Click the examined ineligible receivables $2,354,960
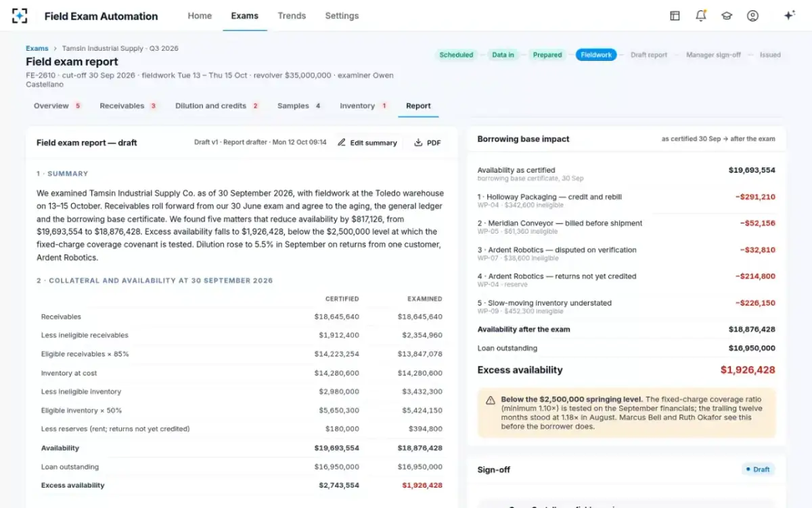The image size is (812, 508). [x=422, y=335]
